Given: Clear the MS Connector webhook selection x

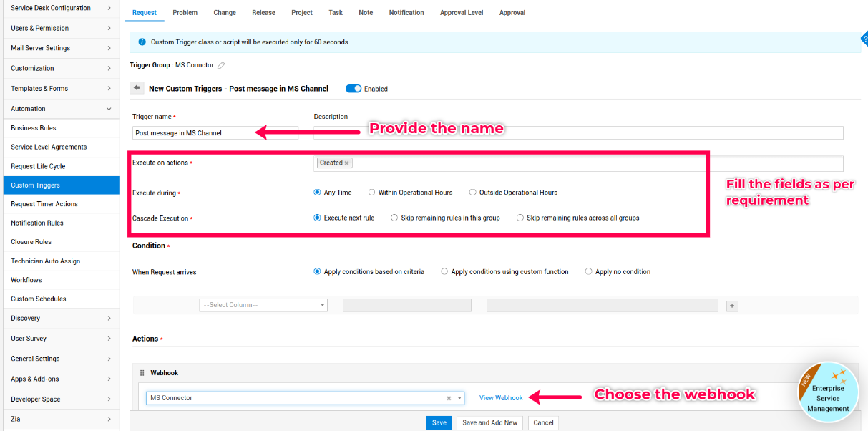Looking at the screenshot, I should tap(449, 398).
